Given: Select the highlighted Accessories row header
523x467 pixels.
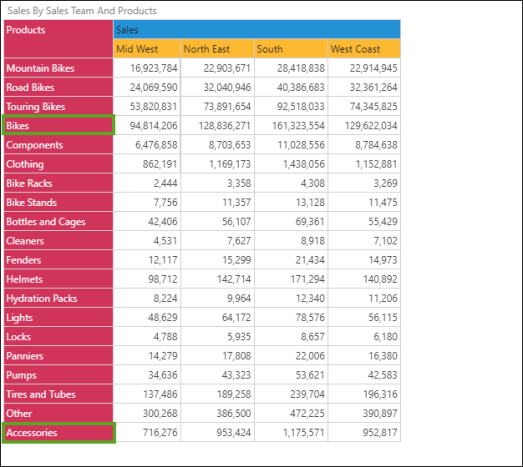Looking at the screenshot, I should point(59,433).
